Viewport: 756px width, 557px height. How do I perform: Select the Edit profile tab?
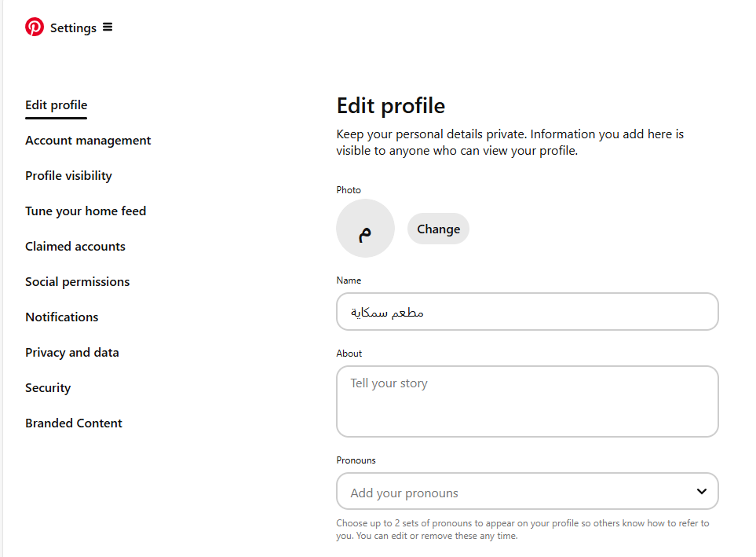tap(57, 105)
